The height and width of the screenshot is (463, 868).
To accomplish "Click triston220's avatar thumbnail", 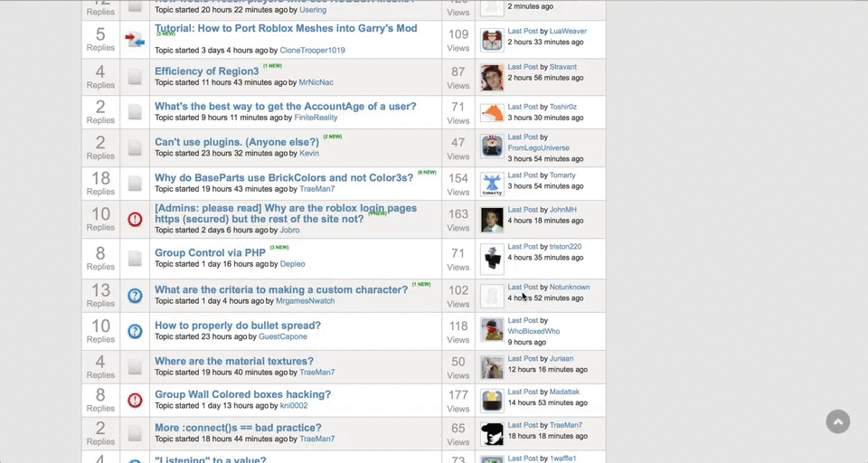I will coord(492,258).
